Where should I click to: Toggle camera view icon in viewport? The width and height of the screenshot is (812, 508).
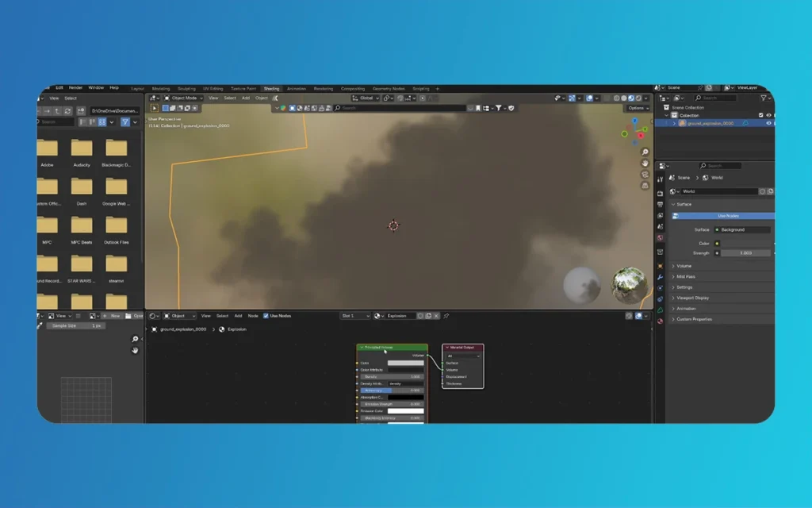pos(645,175)
